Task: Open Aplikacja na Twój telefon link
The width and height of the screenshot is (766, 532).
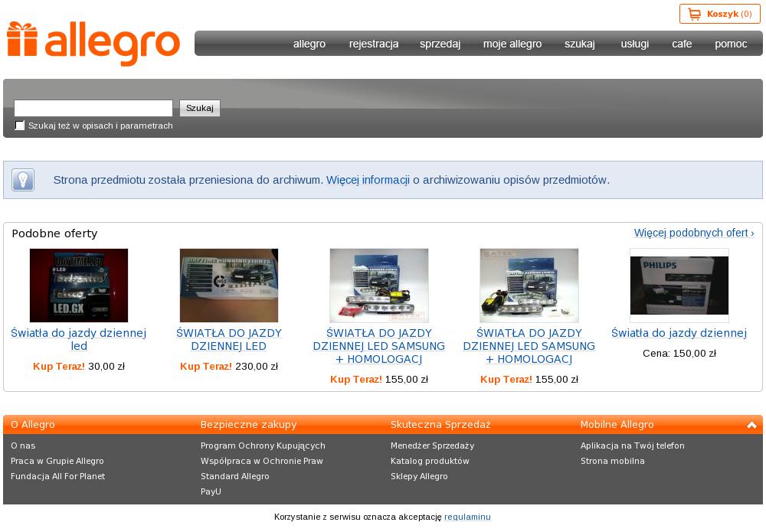Action: [632, 446]
